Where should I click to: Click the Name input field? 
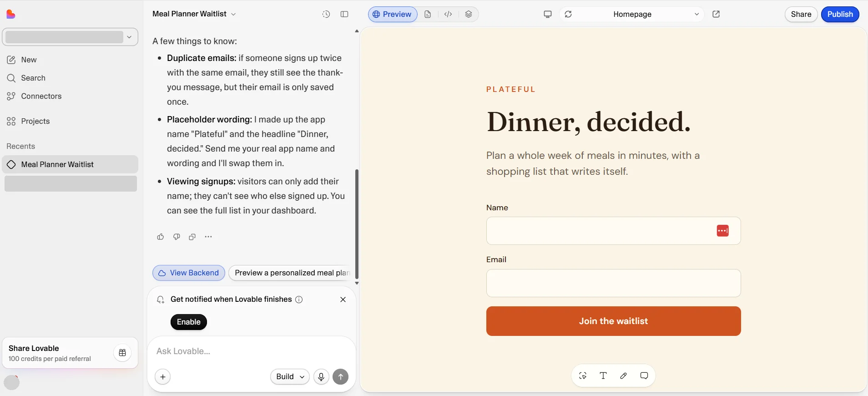613,231
